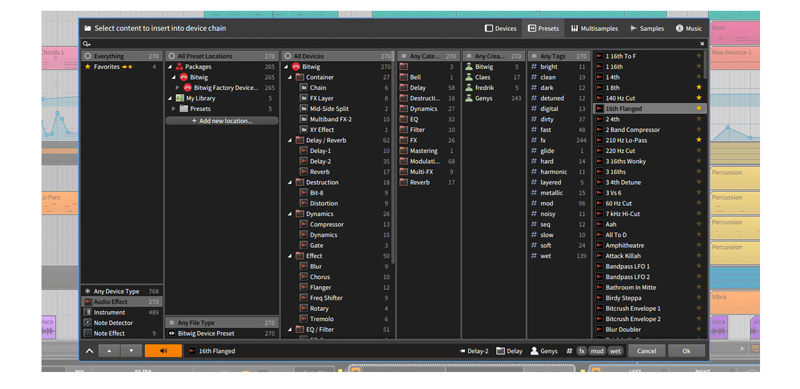Image resolution: width=800 pixels, height=389 pixels.
Task: Filter by creator Genys
Action: point(493,99)
